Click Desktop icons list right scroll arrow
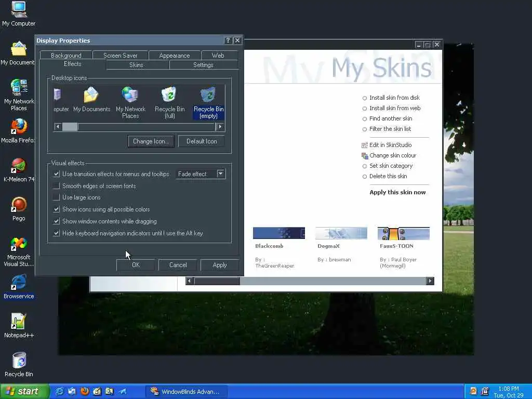 (220, 127)
